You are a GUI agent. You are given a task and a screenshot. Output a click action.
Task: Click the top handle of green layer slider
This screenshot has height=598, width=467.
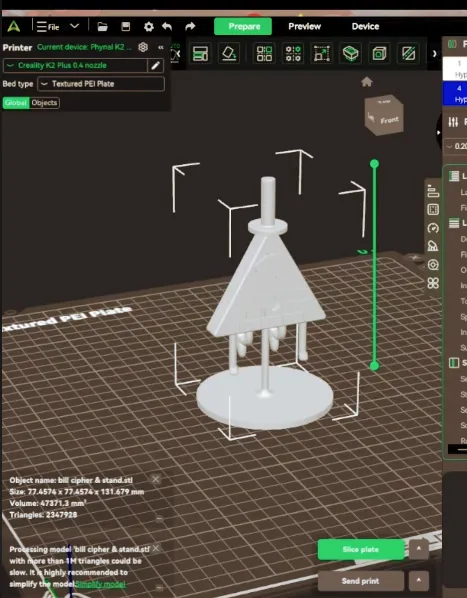pyautogui.click(x=374, y=164)
